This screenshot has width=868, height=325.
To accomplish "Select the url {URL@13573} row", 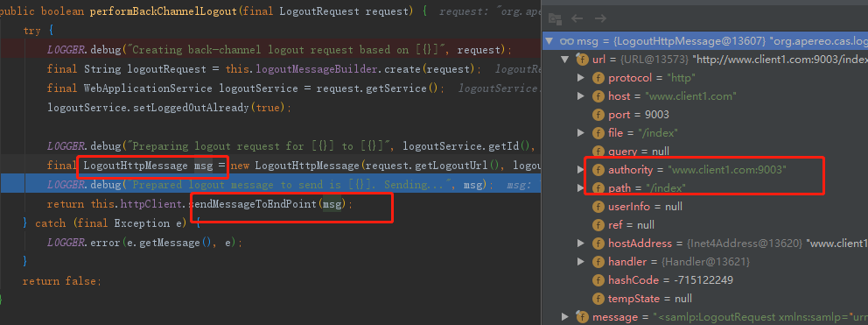I will click(704, 60).
